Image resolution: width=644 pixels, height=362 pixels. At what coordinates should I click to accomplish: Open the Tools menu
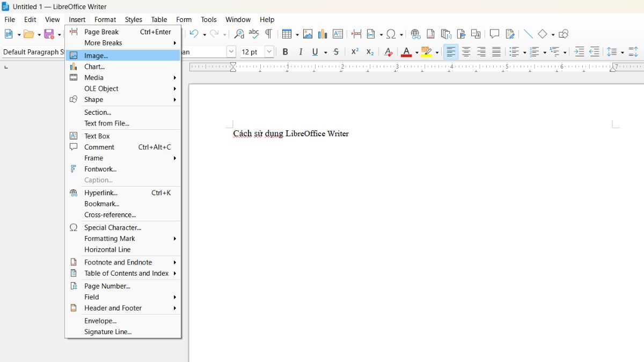coord(209,19)
